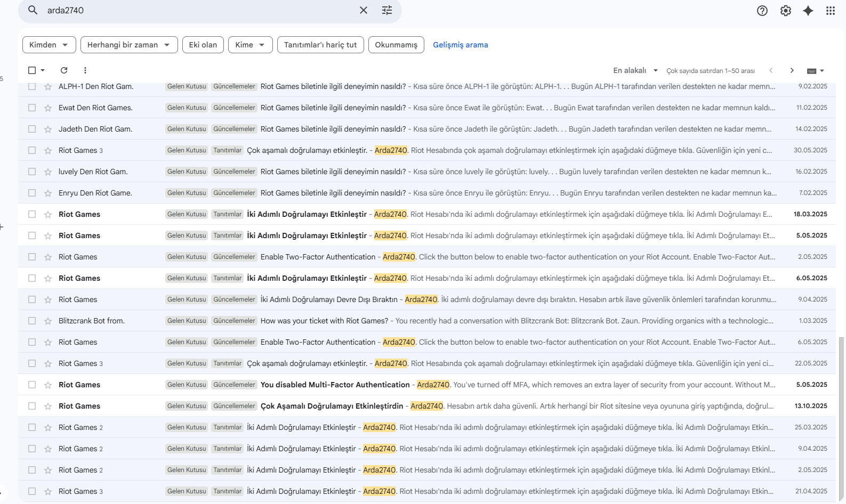
Task: Toggle the Okunmamış filter chip
Action: tap(396, 45)
